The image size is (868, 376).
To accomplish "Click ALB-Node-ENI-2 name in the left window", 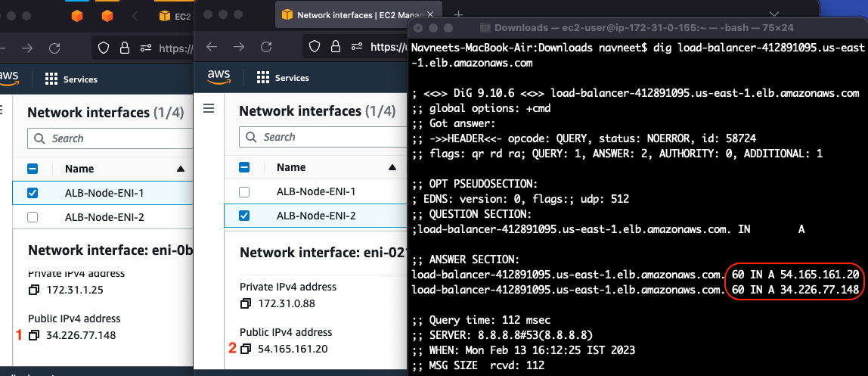I will pyautogui.click(x=104, y=217).
